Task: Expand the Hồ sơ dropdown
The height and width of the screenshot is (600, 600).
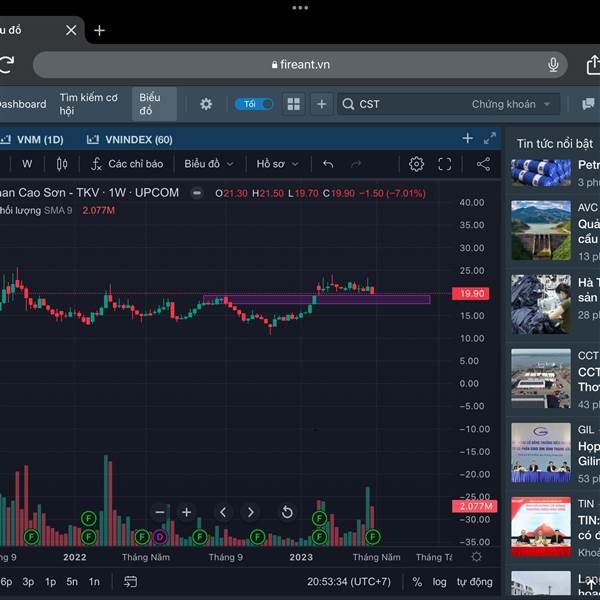Action: (277, 164)
